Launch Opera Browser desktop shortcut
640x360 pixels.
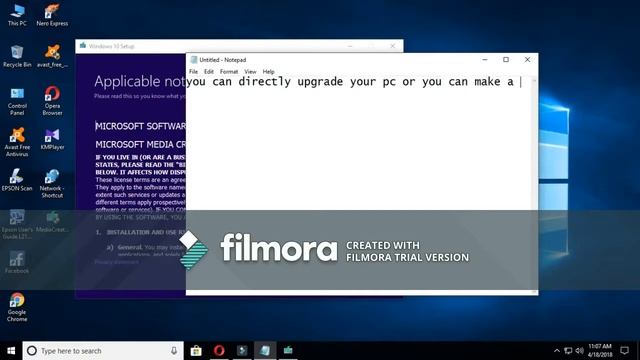pos(52,101)
